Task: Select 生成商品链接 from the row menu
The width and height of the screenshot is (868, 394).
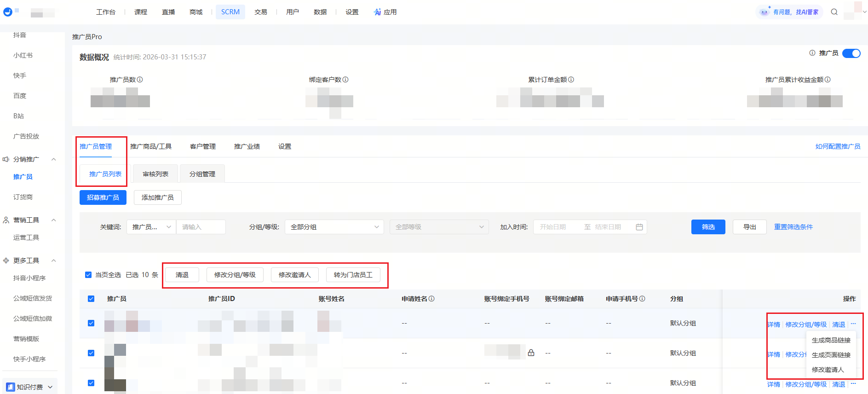Action: (831, 340)
